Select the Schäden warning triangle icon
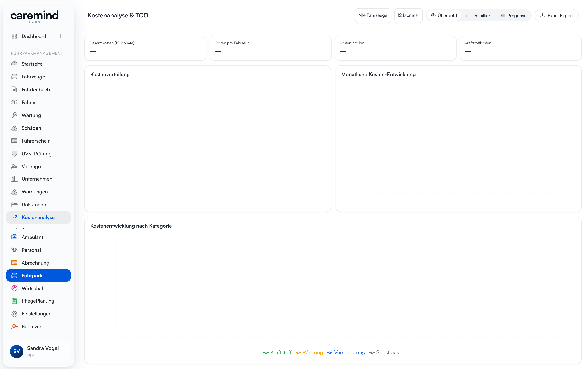 [14, 128]
